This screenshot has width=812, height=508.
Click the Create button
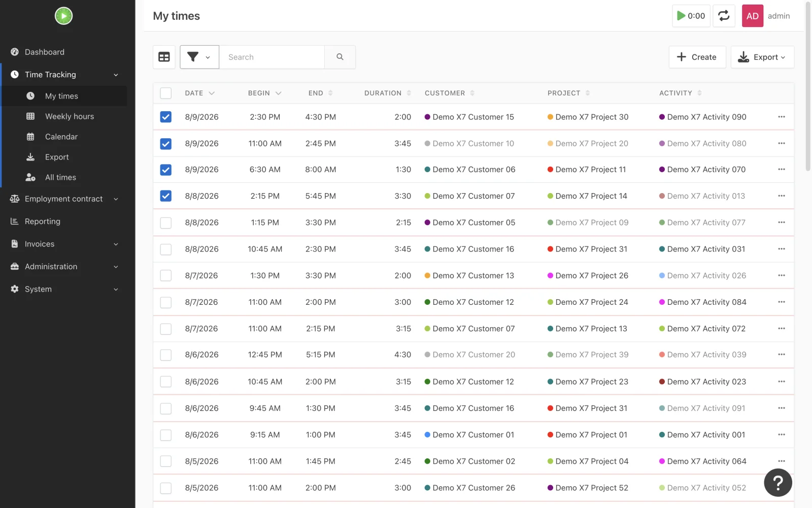pyautogui.click(x=697, y=57)
